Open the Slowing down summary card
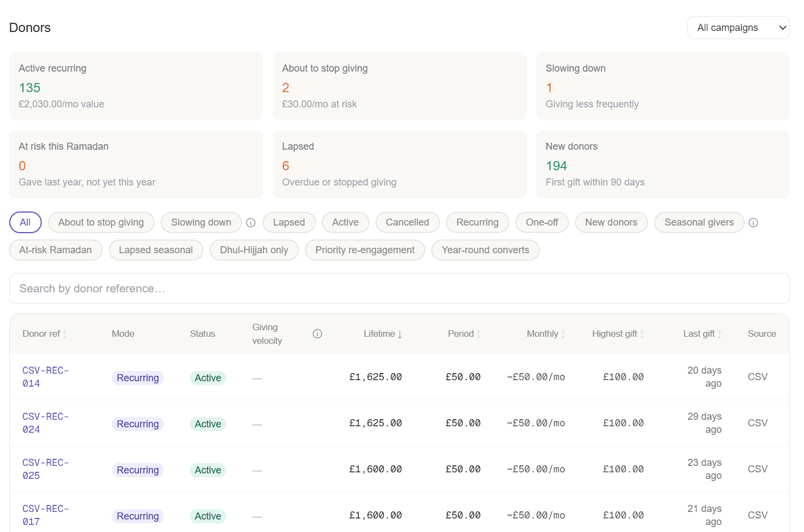The height and width of the screenshot is (532, 804). 663,86
